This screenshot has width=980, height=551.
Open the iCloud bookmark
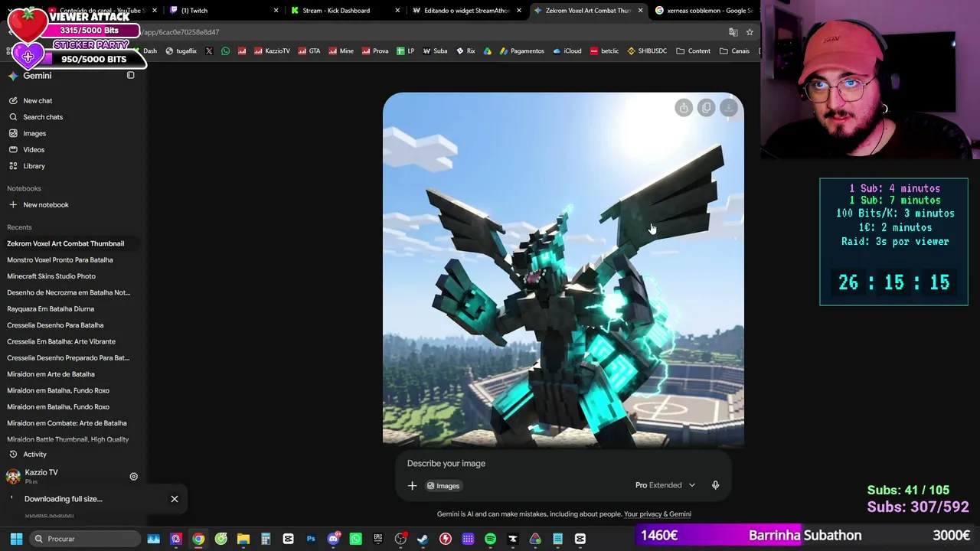pos(567,51)
